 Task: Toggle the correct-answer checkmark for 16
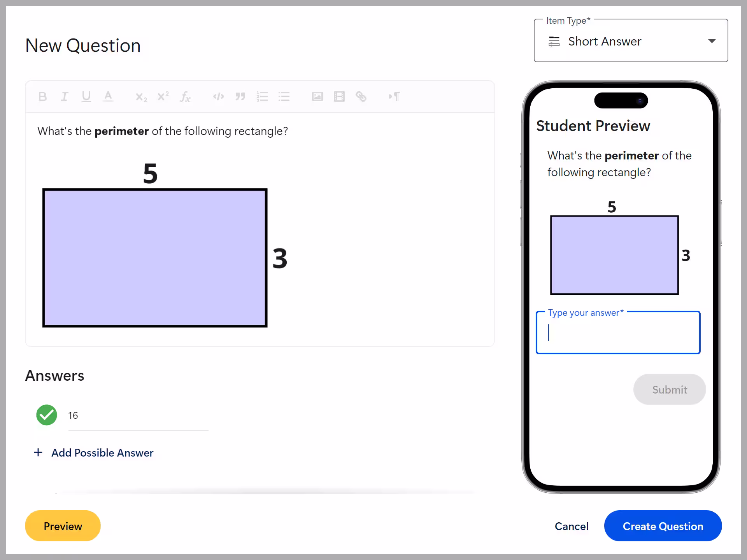point(47,415)
